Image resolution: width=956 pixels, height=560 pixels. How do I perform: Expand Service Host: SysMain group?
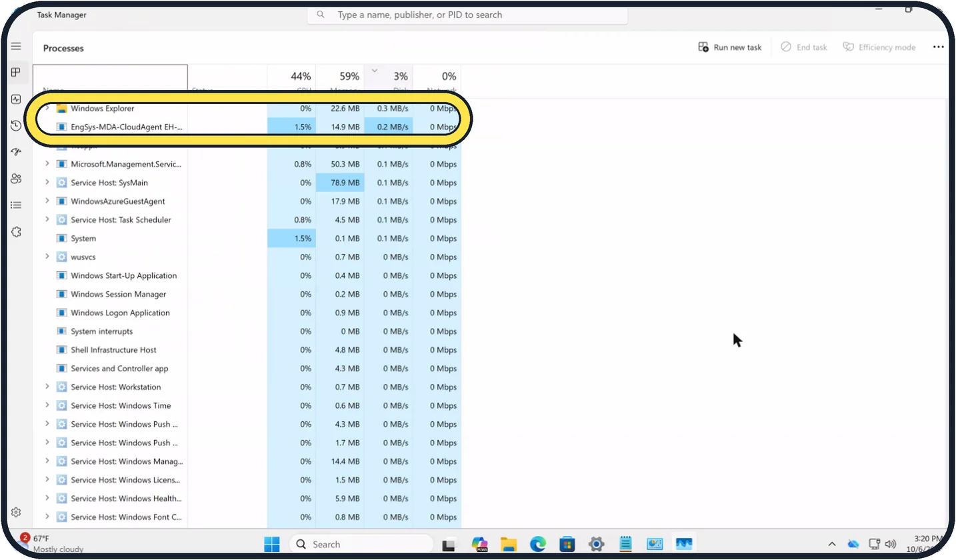47,183
